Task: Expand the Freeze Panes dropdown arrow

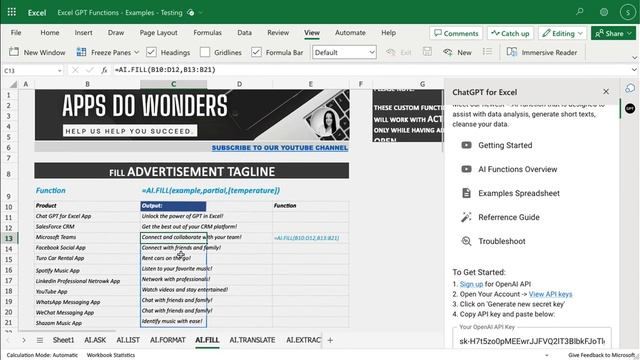Action: (x=137, y=53)
